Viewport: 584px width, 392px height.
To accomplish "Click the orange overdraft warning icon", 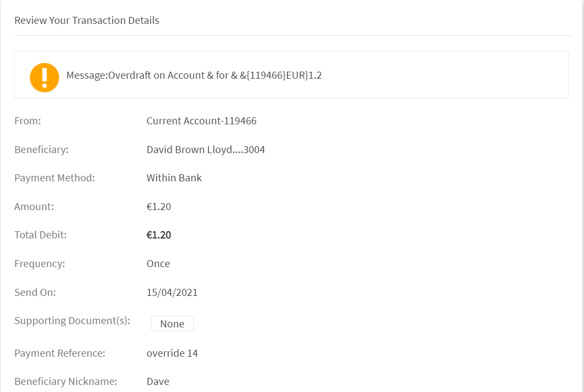I will point(44,77).
